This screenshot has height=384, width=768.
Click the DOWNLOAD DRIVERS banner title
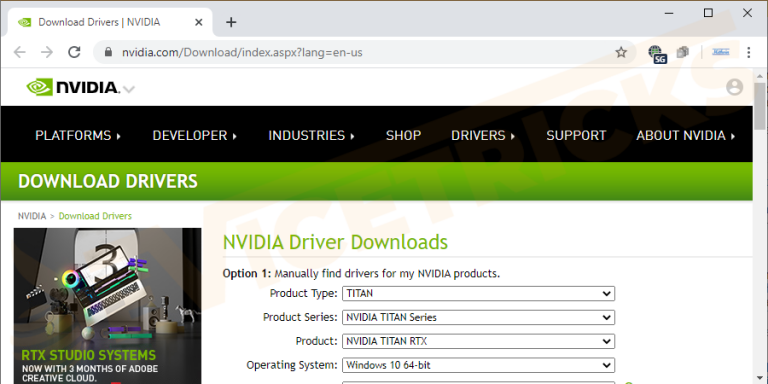pos(108,181)
